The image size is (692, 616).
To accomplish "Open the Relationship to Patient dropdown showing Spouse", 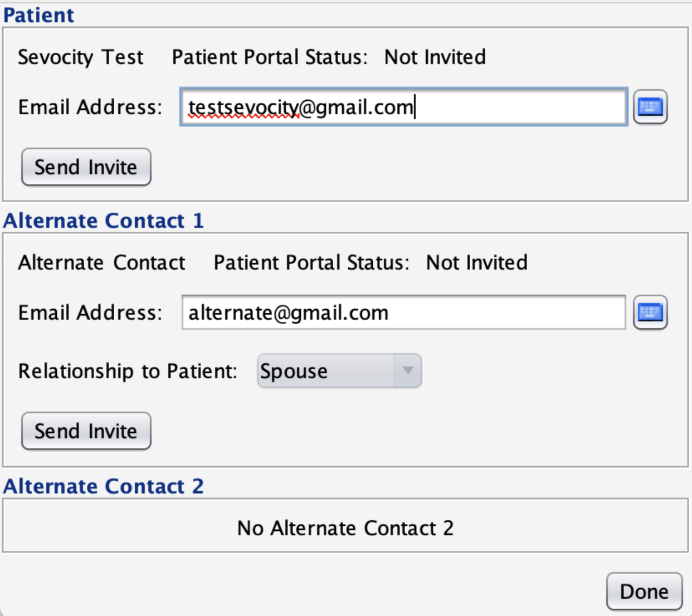I will coord(326,371).
